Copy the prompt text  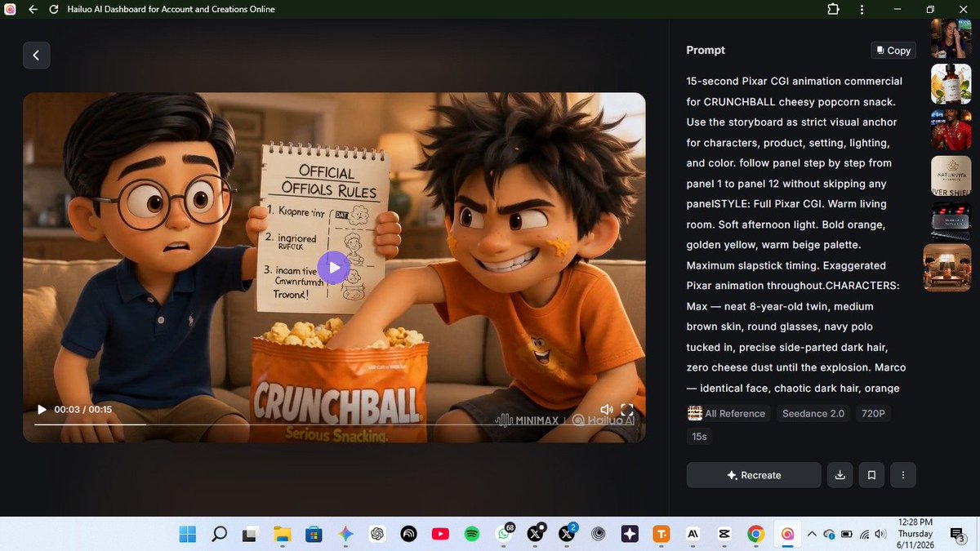893,50
